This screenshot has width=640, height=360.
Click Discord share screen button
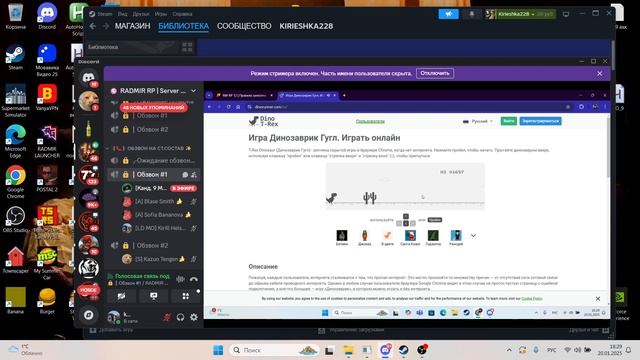point(153,296)
